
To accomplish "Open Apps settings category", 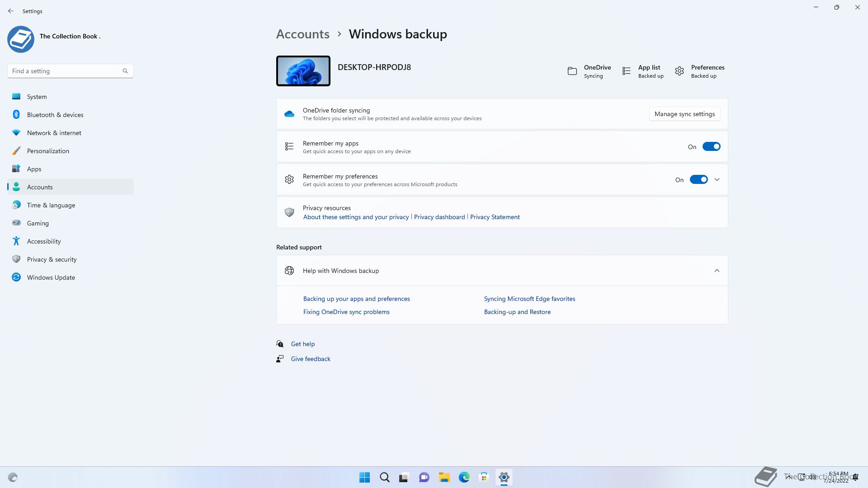I will click(x=71, y=169).
